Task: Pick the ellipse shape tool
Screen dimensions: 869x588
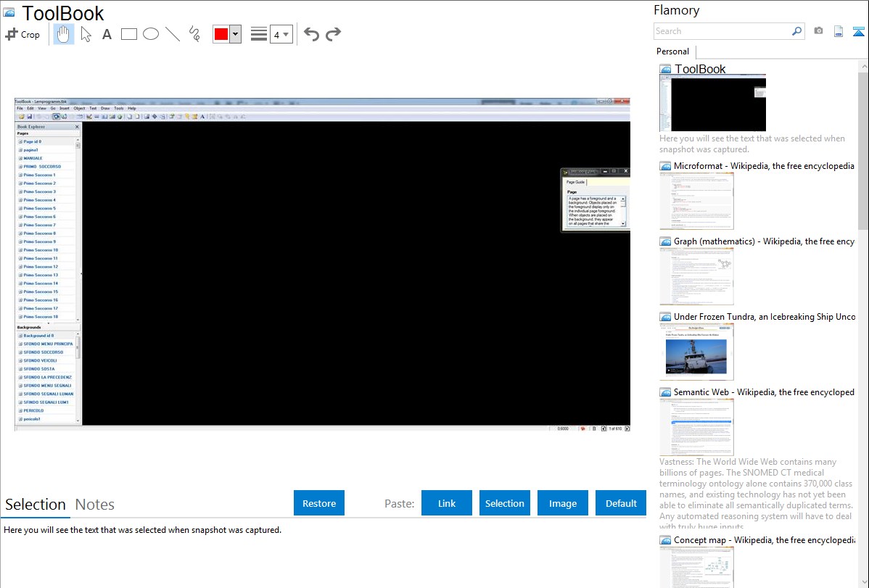Action: point(151,34)
